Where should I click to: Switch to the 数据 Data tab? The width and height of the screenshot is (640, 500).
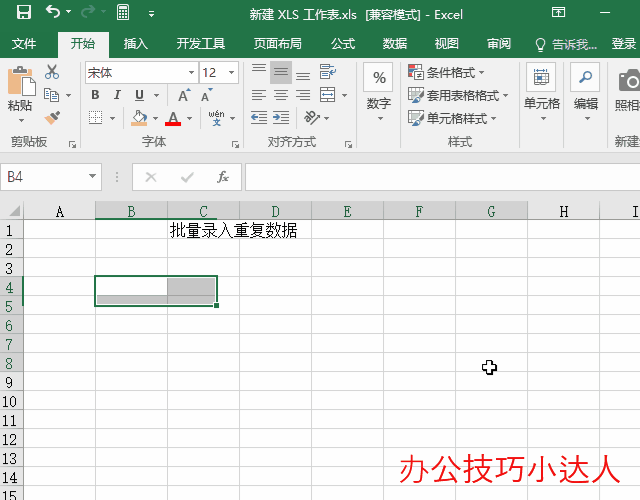395,43
